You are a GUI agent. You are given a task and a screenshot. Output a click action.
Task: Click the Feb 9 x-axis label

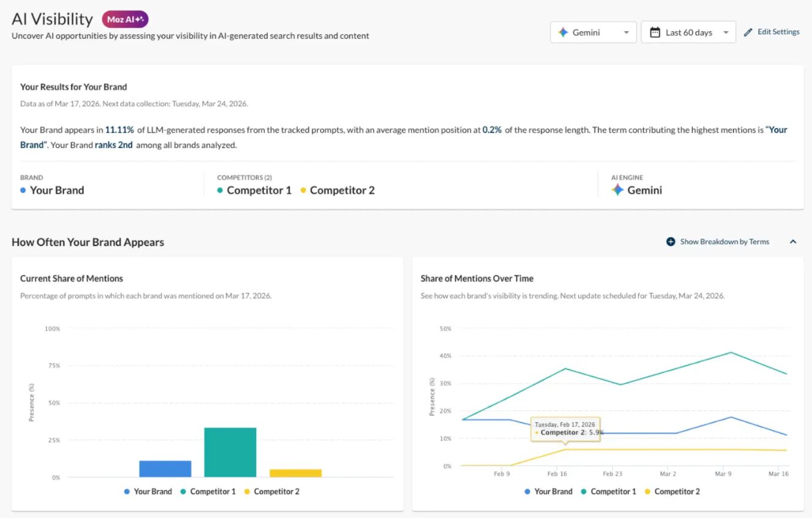[x=502, y=474]
